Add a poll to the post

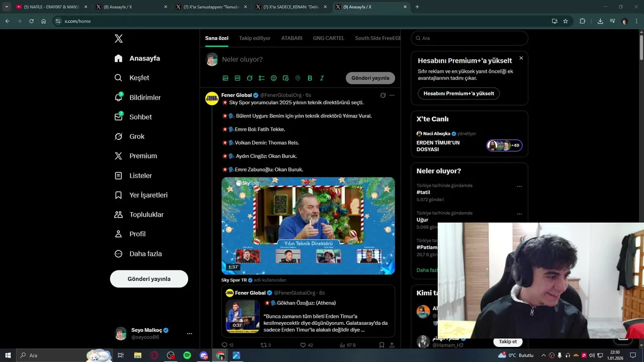click(x=262, y=78)
